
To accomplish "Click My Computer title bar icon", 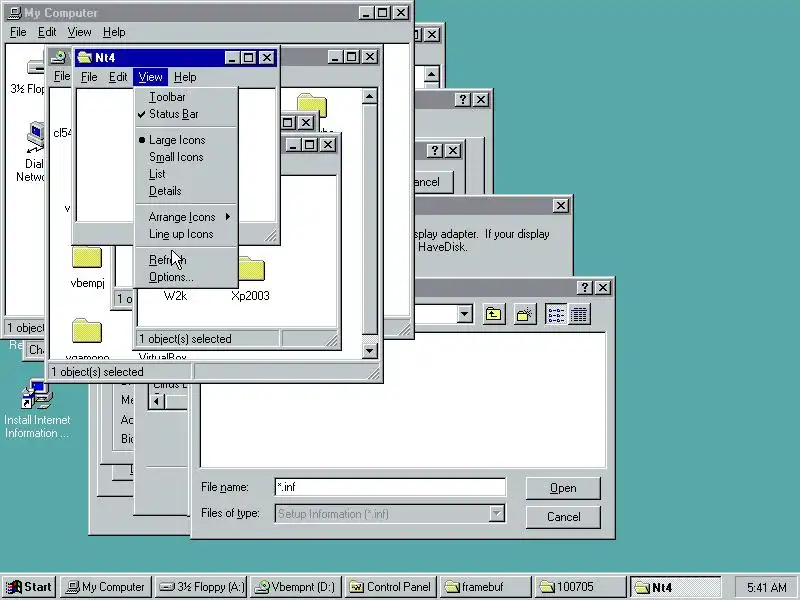I will (15, 12).
